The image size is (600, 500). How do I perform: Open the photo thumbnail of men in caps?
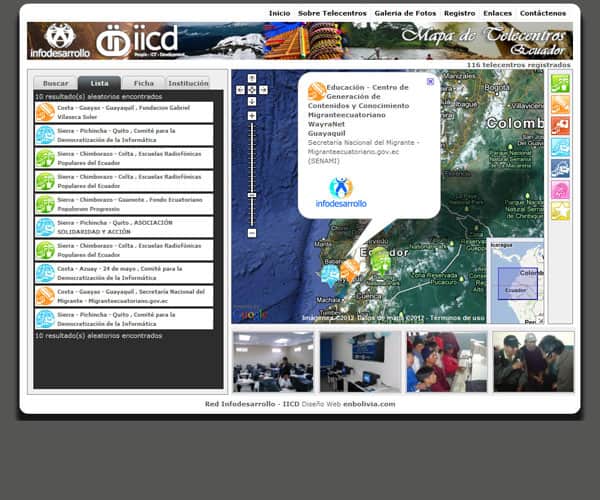tap(534, 362)
